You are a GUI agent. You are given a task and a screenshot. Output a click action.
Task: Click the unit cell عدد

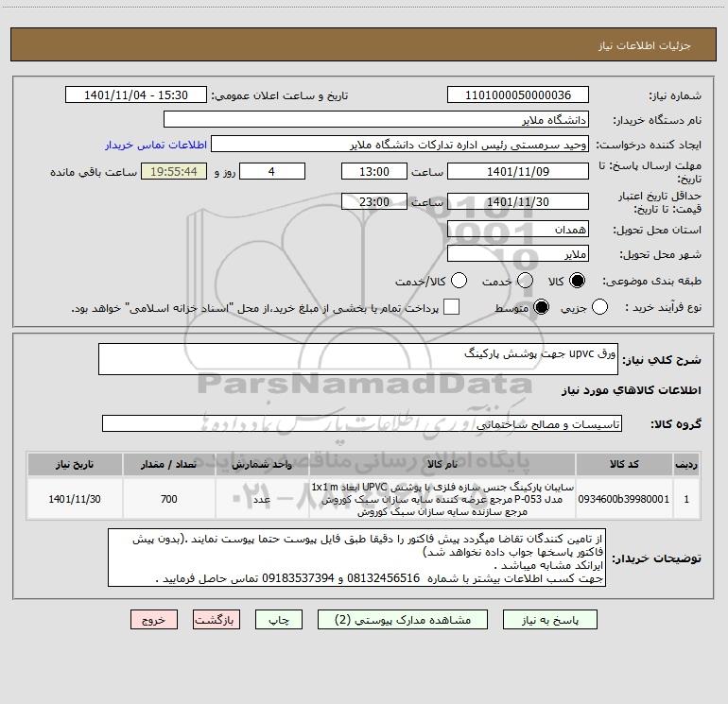click(262, 499)
